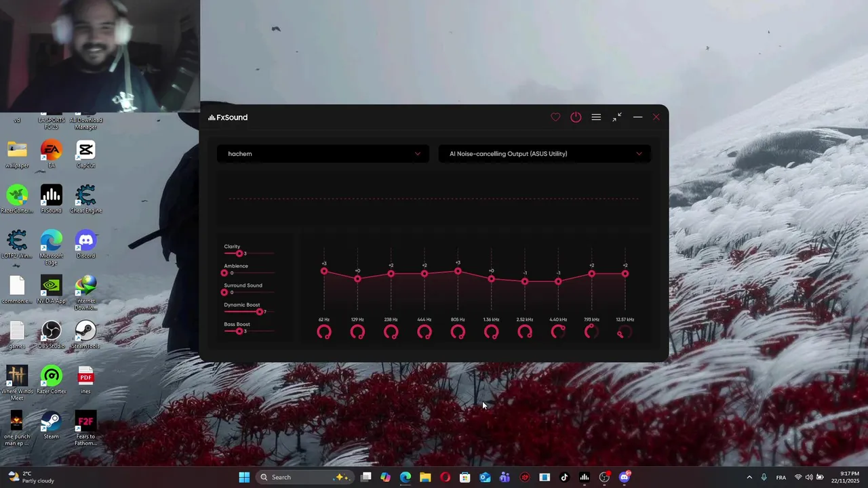The width and height of the screenshot is (868, 488).
Task: Click the 62 Hz EQ band handle
Action: pyautogui.click(x=324, y=271)
